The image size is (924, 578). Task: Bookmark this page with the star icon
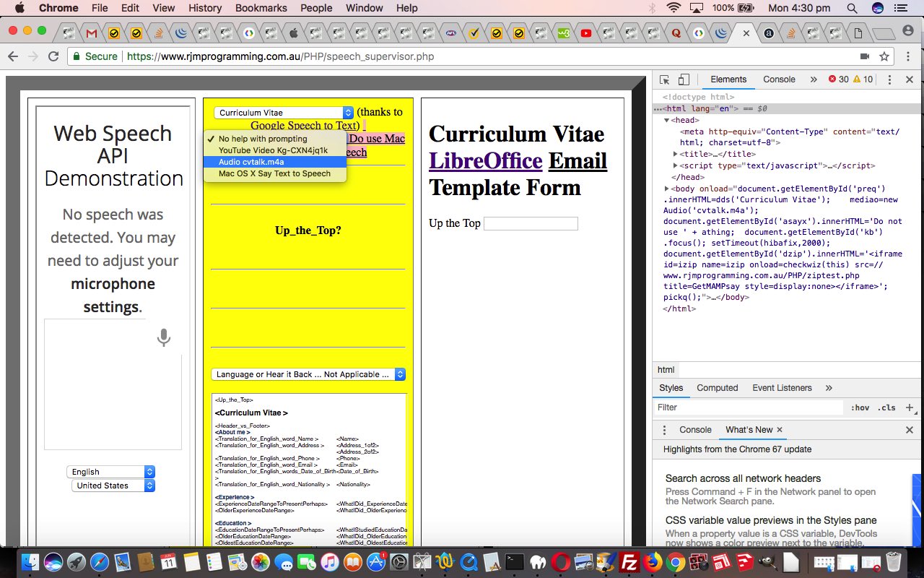click(x=884, y=56)
